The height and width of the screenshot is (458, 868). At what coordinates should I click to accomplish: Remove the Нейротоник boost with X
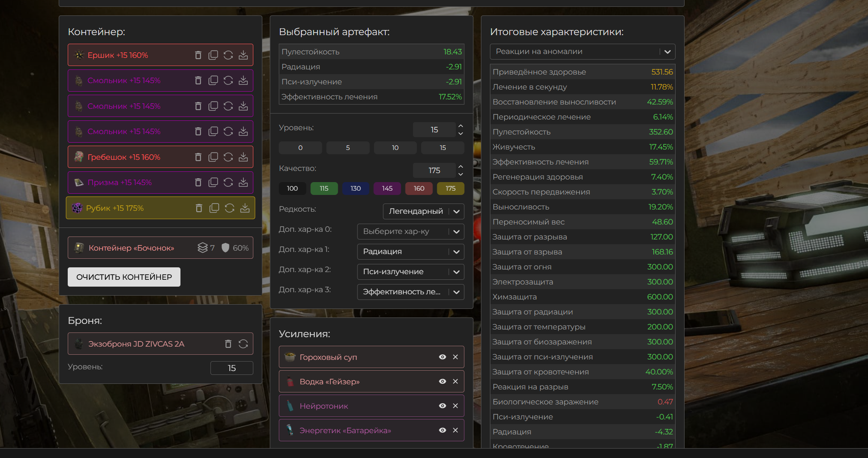pyautogui.click(x=455, y=406)
